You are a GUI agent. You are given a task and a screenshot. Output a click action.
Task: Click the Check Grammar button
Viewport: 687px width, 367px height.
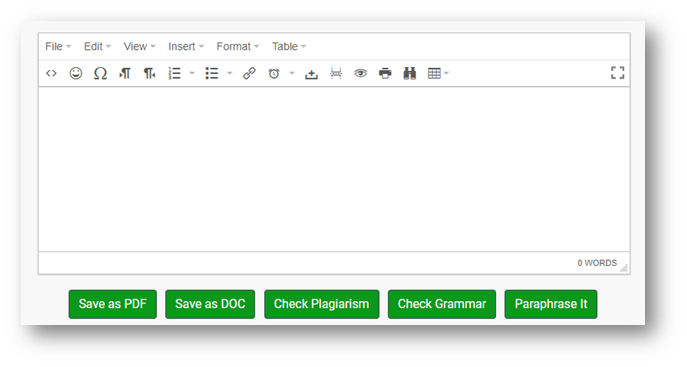(x=442, y=304)
